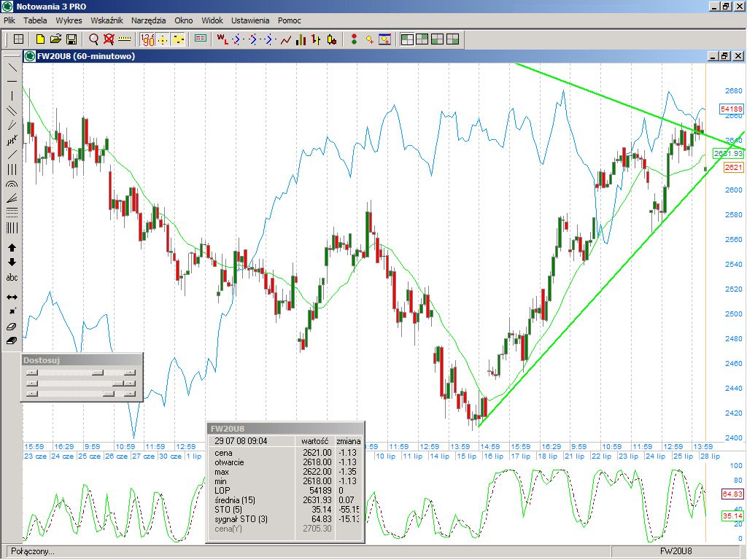Restore the FW20U8 chart child window
This screenshot has width=747, height=560.
pos(723,56)
